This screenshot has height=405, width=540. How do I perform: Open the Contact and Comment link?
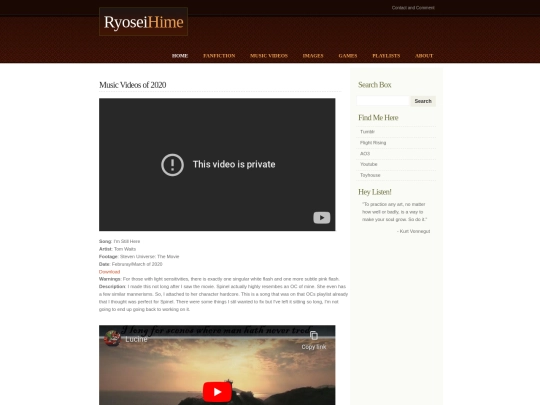[413, 8]
